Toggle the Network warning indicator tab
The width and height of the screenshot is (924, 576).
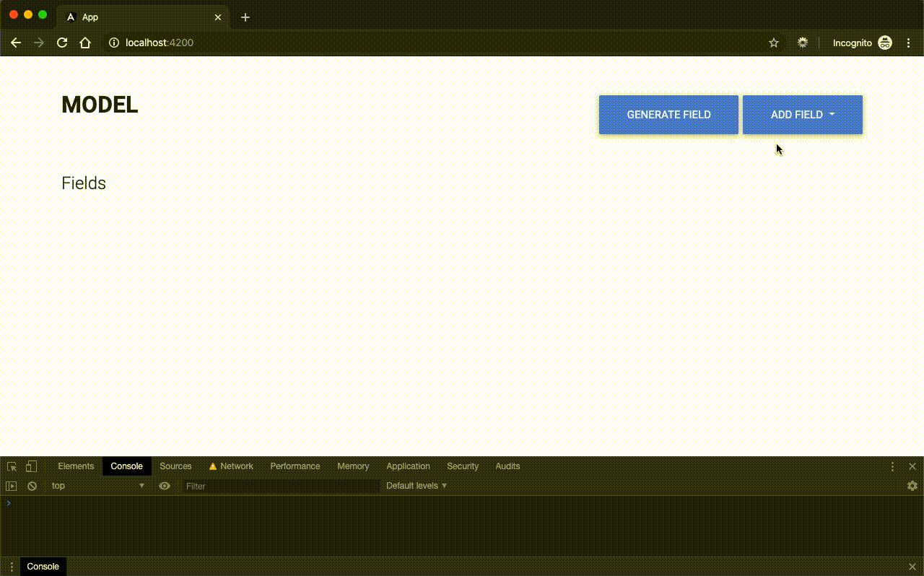click(x=232, y=466)
